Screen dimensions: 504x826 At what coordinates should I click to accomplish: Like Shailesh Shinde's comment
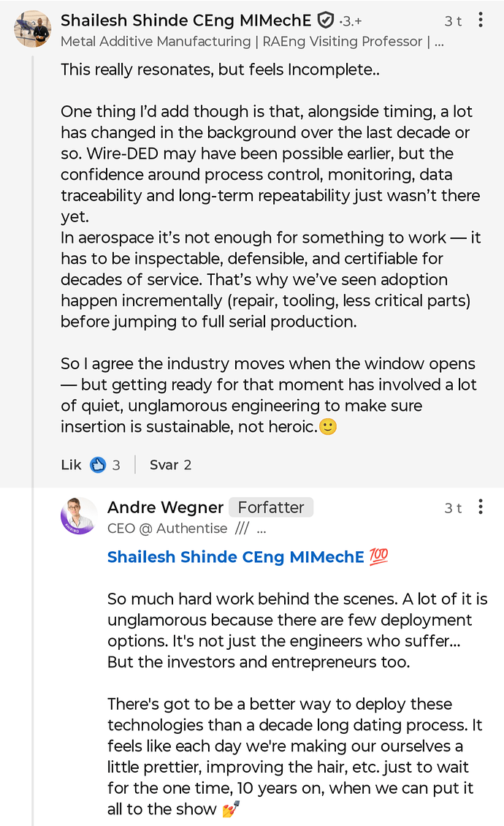(70, 464)
